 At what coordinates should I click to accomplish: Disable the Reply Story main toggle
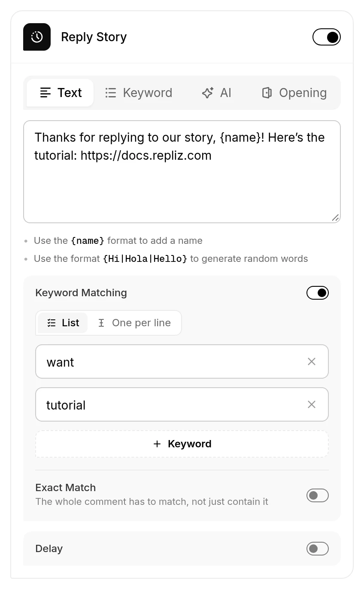point(327,37)
